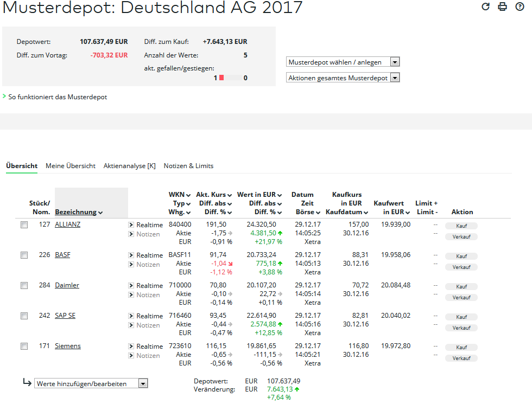Open Notizen arrow icon for ALLIANZ

[x=131, y=234]
